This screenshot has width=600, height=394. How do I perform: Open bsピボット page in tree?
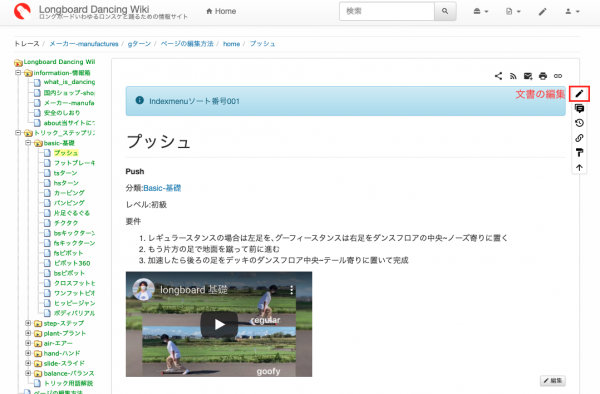point(69,273)
